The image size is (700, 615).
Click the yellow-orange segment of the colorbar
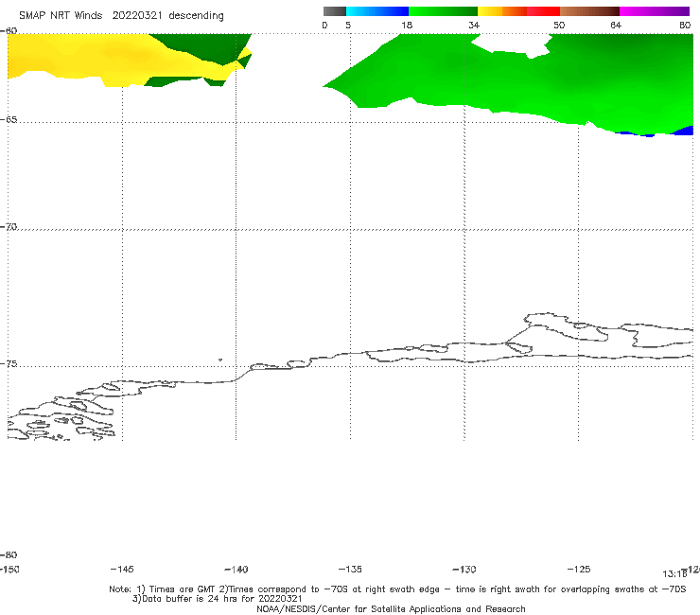tap(502, 11)
